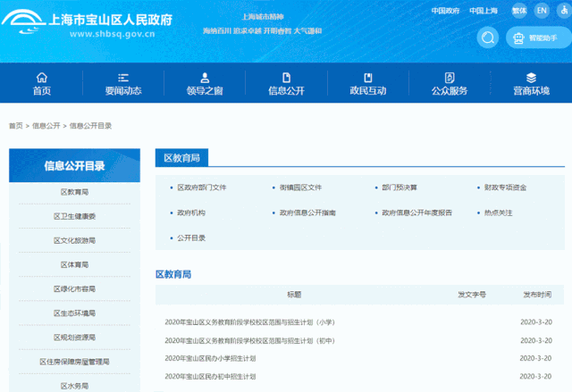
Task: Select 区体育局 in sidebar
Action: pyautogui.click(x=74, y=265)
